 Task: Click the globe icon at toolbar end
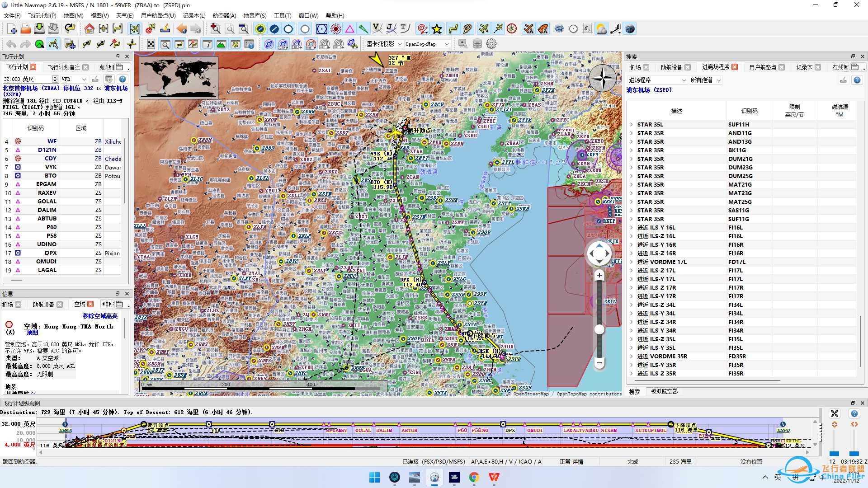(630, 29)
